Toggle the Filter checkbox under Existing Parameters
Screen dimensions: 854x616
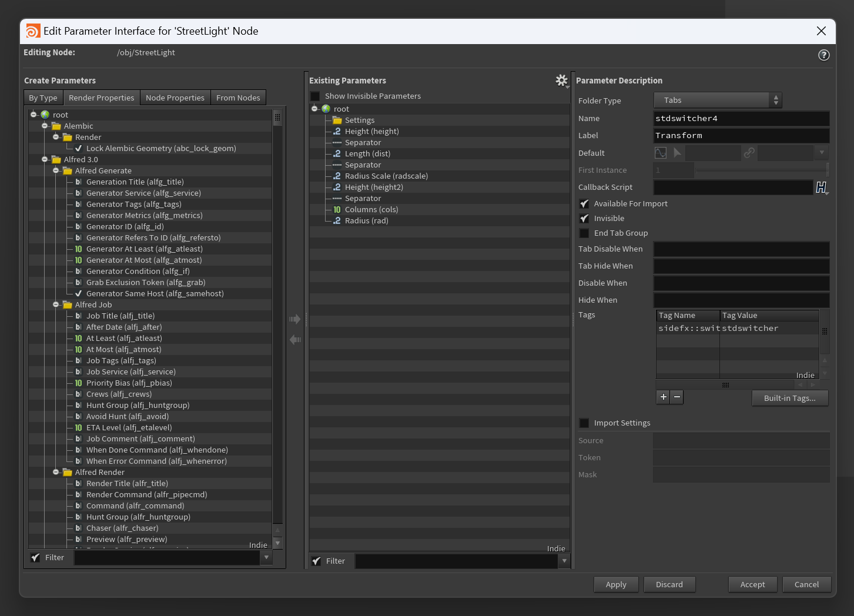316,561
